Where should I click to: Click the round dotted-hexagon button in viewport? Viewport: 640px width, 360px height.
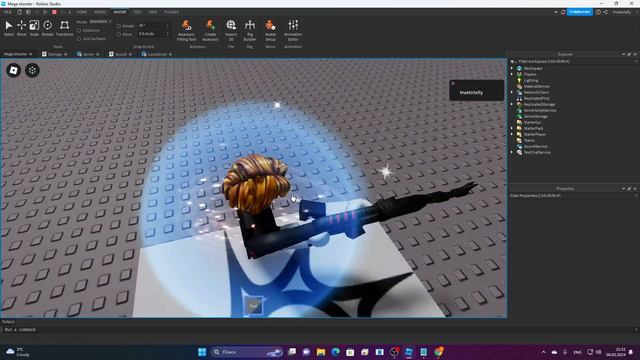click(x=32, y=70)
